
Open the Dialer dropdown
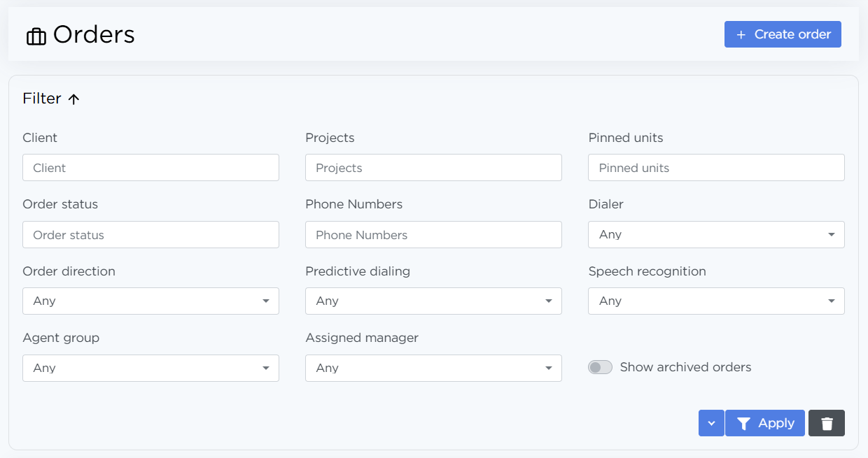point(716,234)
